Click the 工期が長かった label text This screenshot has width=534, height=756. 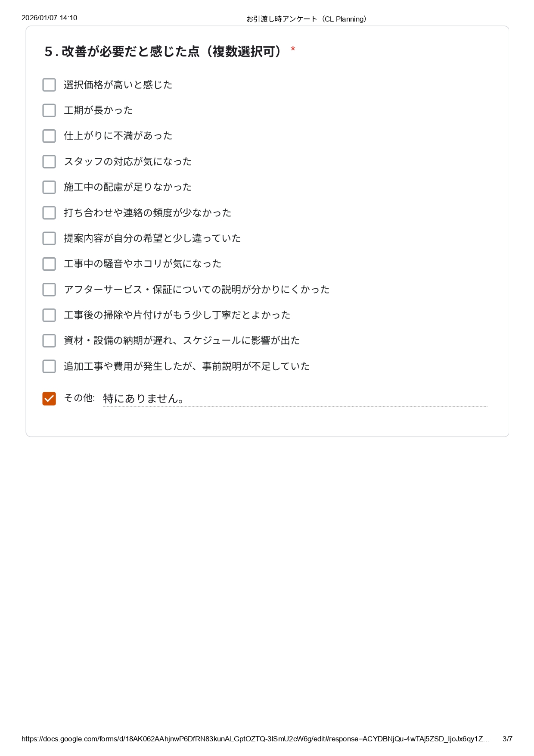[x=98, y=110]
